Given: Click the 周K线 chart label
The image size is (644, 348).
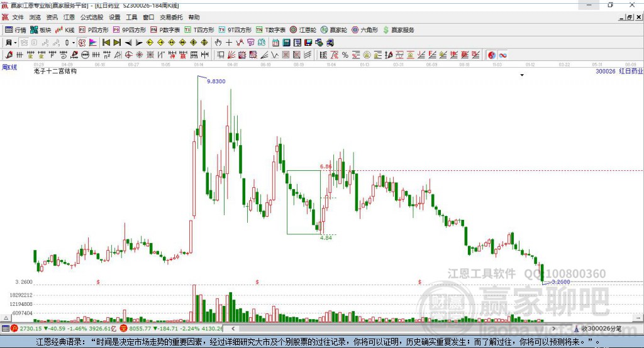Looking at the screenshot, I should tap(10, 67).
